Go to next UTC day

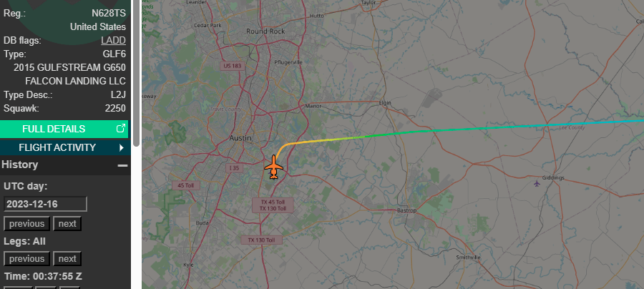point(67,224)
